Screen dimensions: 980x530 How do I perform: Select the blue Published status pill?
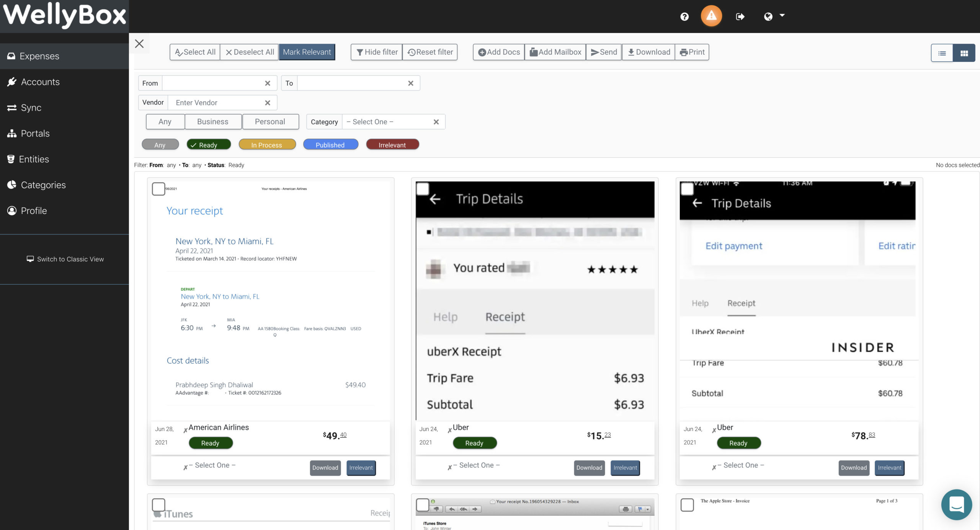330,145
